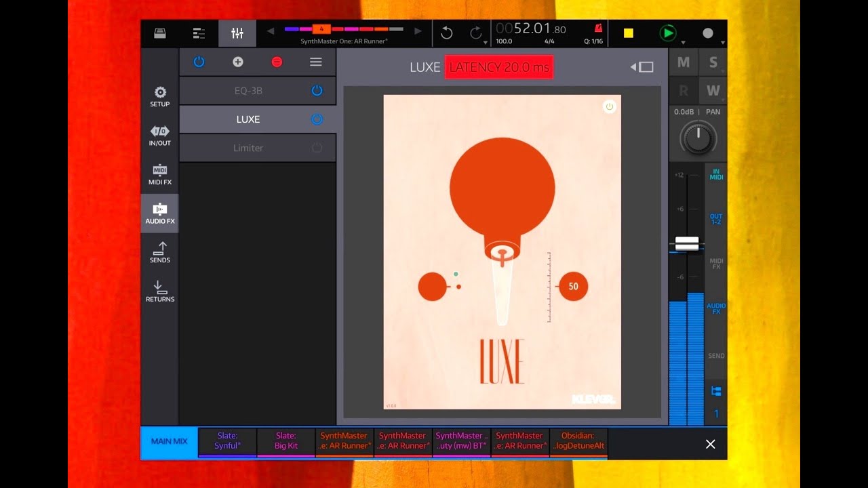Open dropdown arrow beside record button
This screenshot has width=868, height=488.
(x=723, y=43)
